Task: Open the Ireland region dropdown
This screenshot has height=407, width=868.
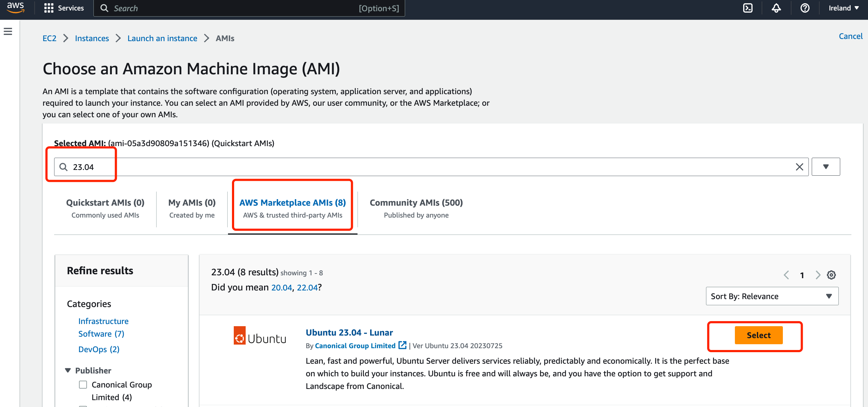Action: (x=844, y=8)
